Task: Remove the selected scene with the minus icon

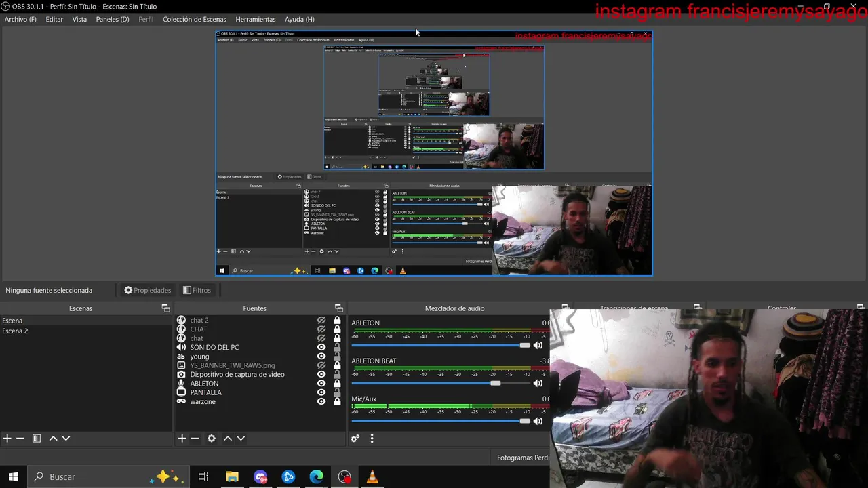Action: point(20,439)
